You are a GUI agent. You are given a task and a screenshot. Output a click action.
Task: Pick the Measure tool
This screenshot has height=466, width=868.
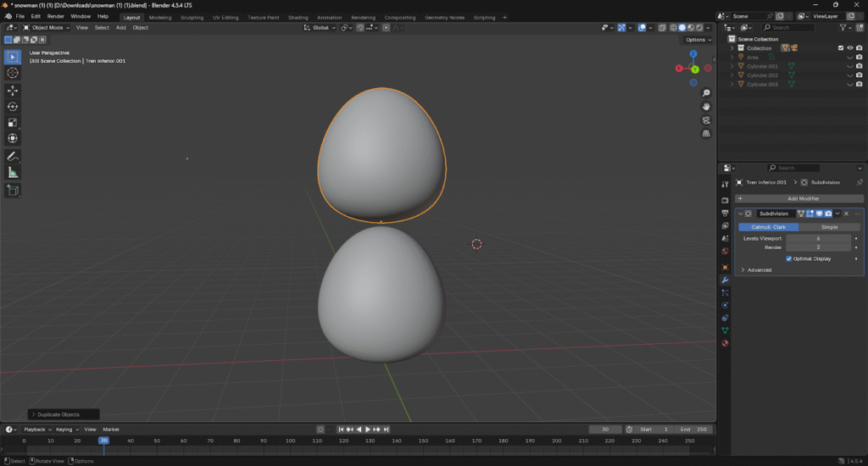click(13, 173)
